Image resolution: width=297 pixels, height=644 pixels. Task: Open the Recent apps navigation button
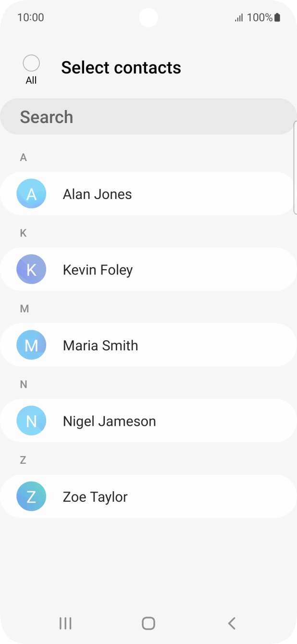65,623
